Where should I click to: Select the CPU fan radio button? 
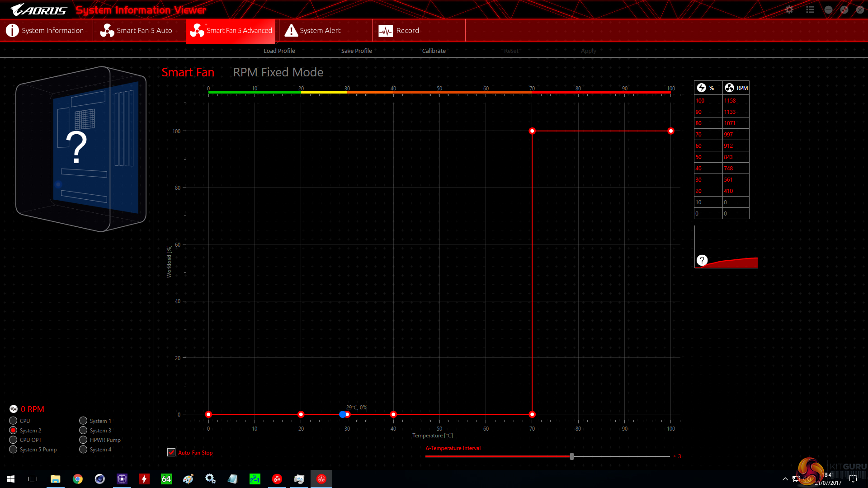pos(13,421)
